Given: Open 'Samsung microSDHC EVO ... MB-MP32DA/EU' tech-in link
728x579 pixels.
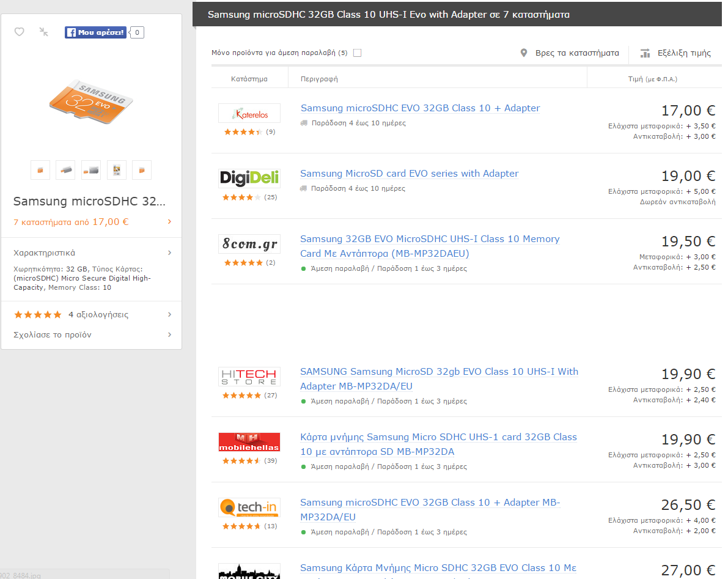Looking at the screenshot, I should pos(430,510).
